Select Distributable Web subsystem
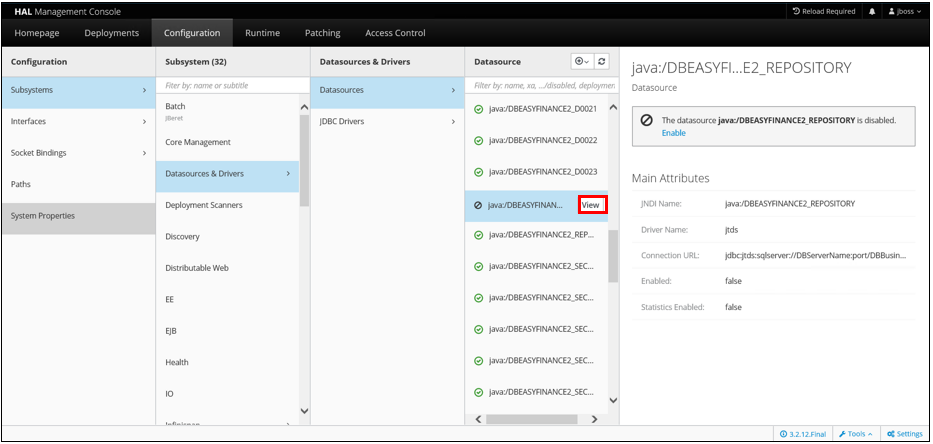 click(227, 268)
